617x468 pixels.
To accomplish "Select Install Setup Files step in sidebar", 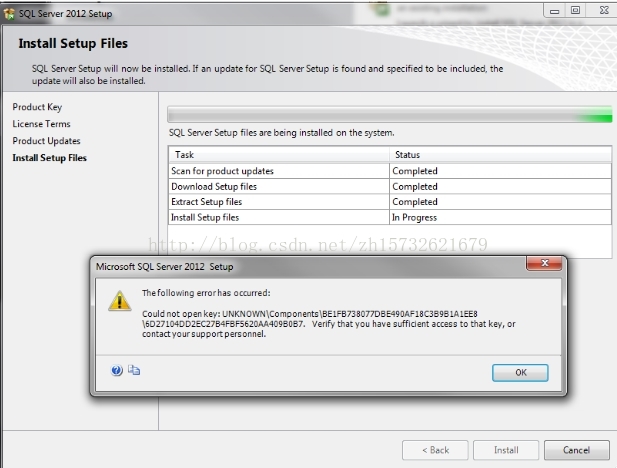I will coord(49,158).
